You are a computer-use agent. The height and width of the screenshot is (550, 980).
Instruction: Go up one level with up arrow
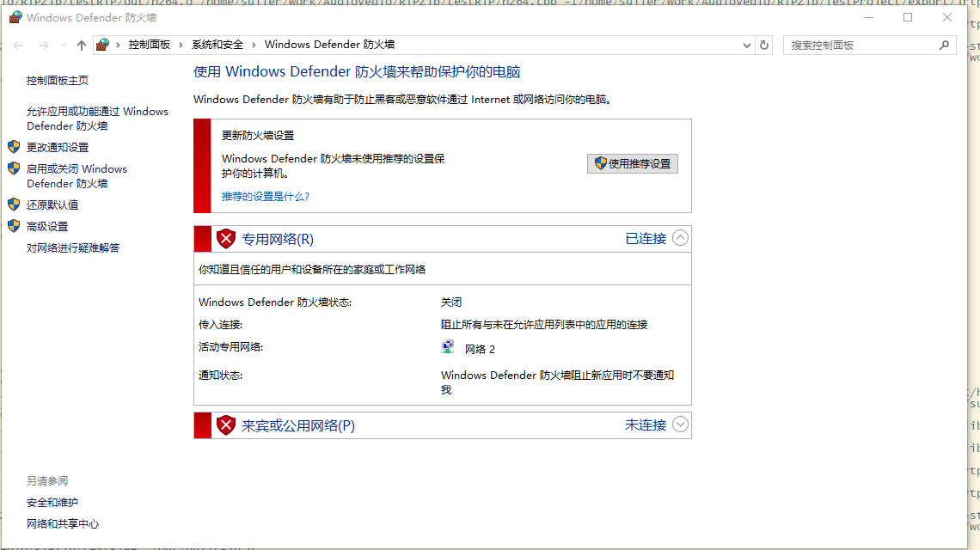(82, 45)
